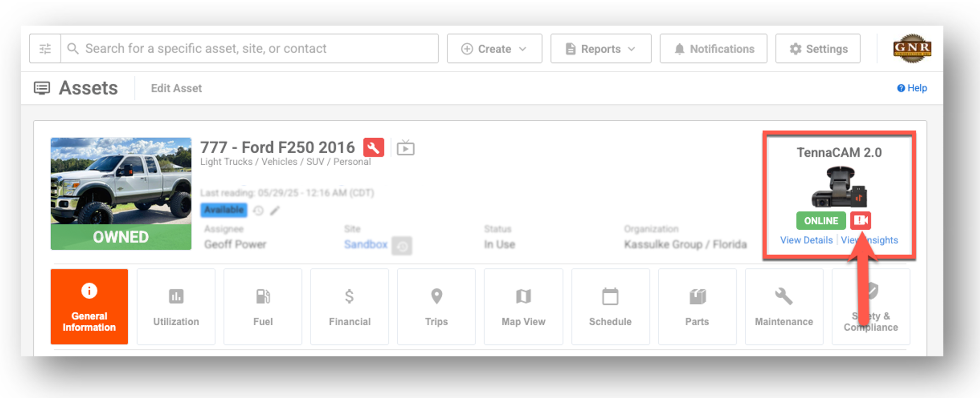Switch to the Utilization tab
Image resolution: width=980 pixels, height=398 pixels.
pyautogui.click(x=176, y=307)
